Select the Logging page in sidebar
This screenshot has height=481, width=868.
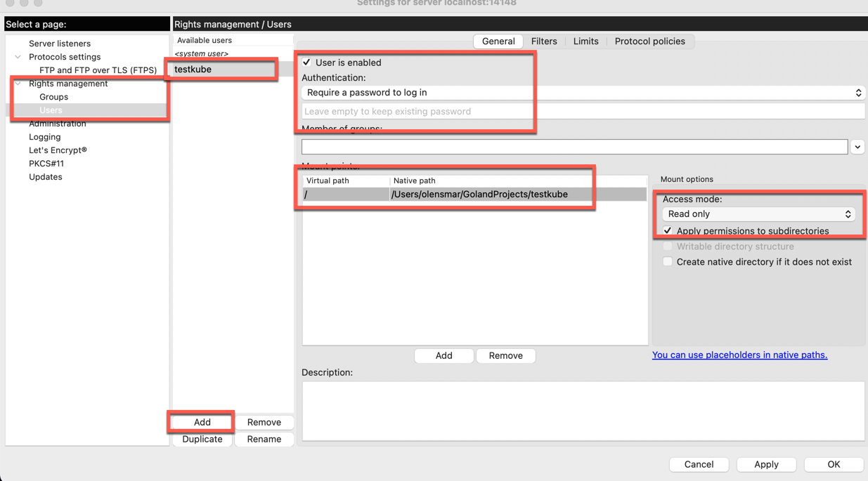tap(44, 136)
